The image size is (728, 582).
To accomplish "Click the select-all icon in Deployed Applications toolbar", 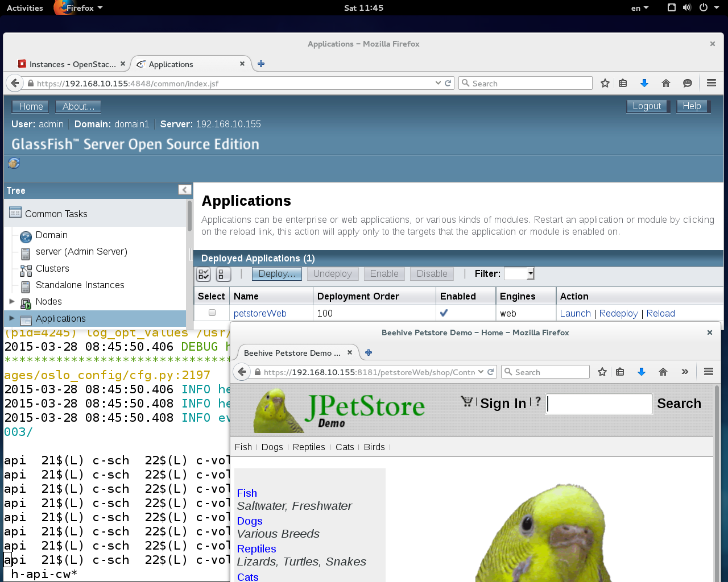I will 204,274.
